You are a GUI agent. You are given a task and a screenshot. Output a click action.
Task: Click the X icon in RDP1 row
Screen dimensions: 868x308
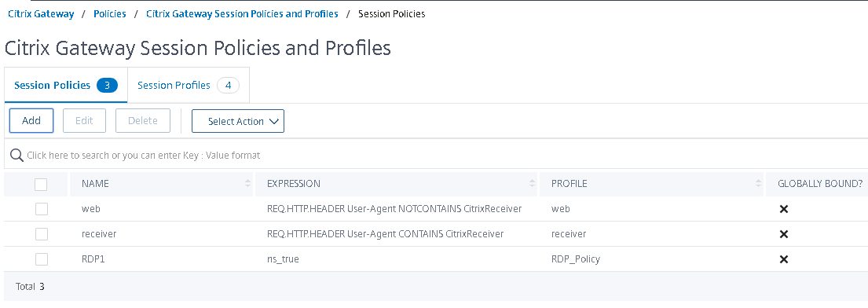pos(783,258)
